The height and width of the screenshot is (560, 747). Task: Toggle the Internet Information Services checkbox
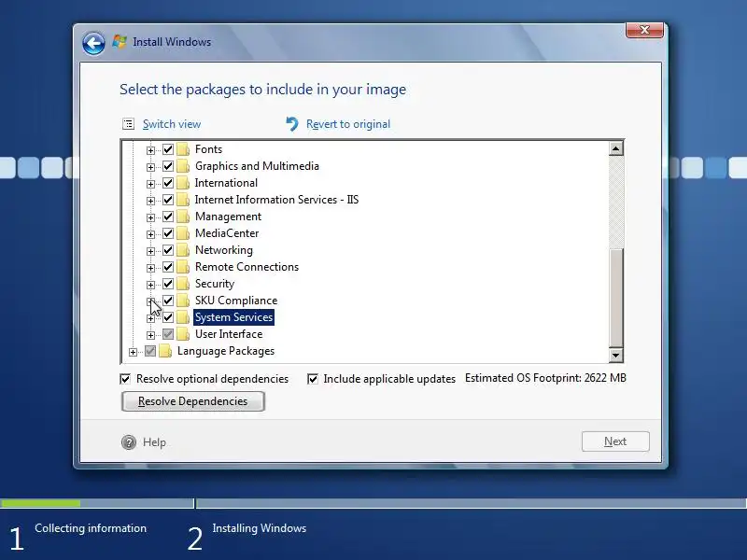[168, 200]
